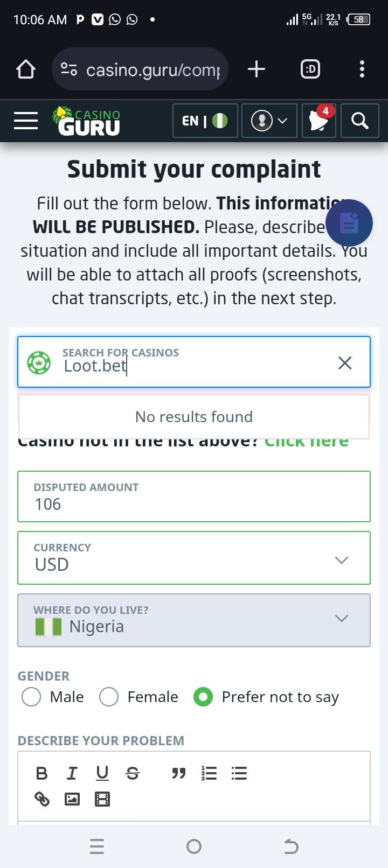
Task: Clear the casino search field
Action: click(345, 363)
